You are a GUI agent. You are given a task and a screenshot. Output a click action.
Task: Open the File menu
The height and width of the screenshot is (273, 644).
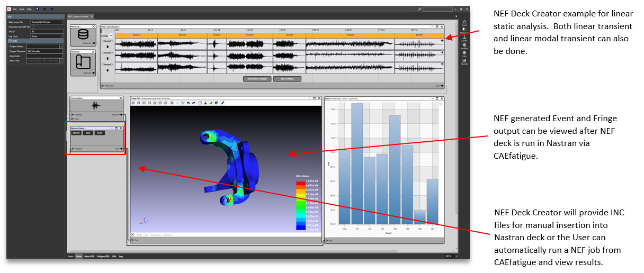click(x=15, y=9)
